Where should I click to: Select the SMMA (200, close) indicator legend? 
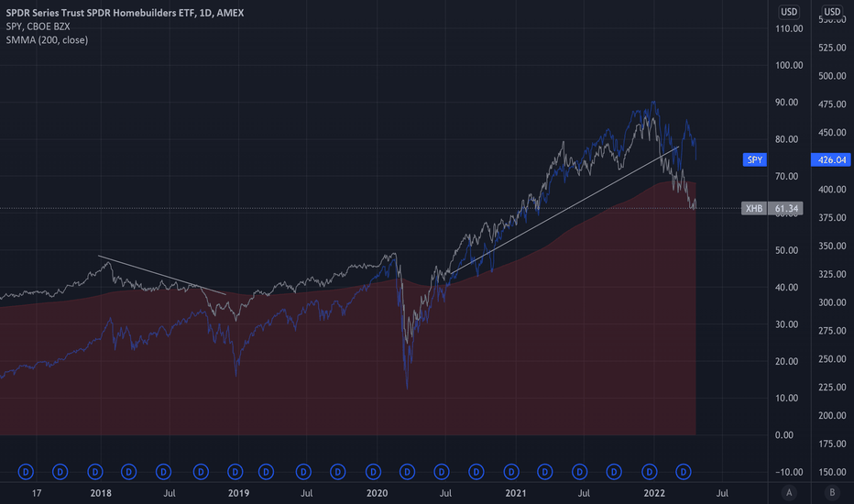click(x=47, y=39)
